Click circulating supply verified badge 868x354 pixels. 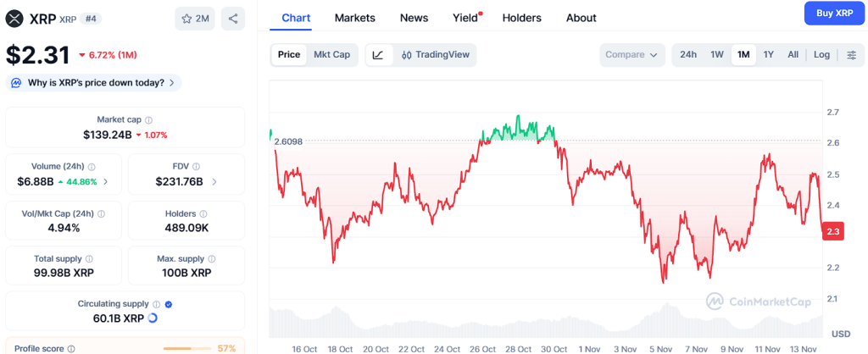coord(169,304)
